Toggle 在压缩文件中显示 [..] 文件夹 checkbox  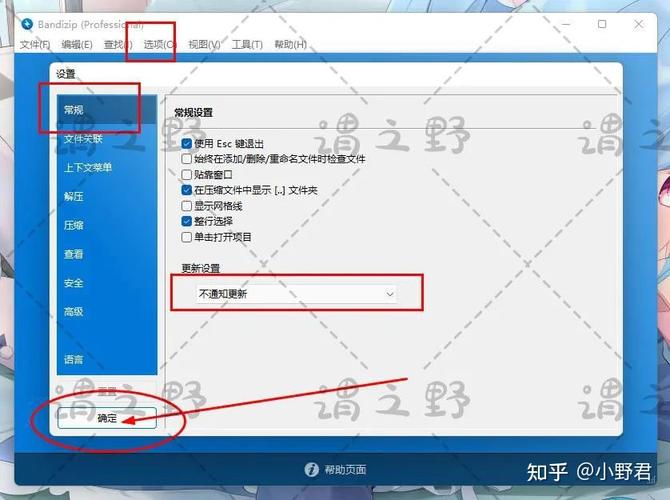pos(186,190)
